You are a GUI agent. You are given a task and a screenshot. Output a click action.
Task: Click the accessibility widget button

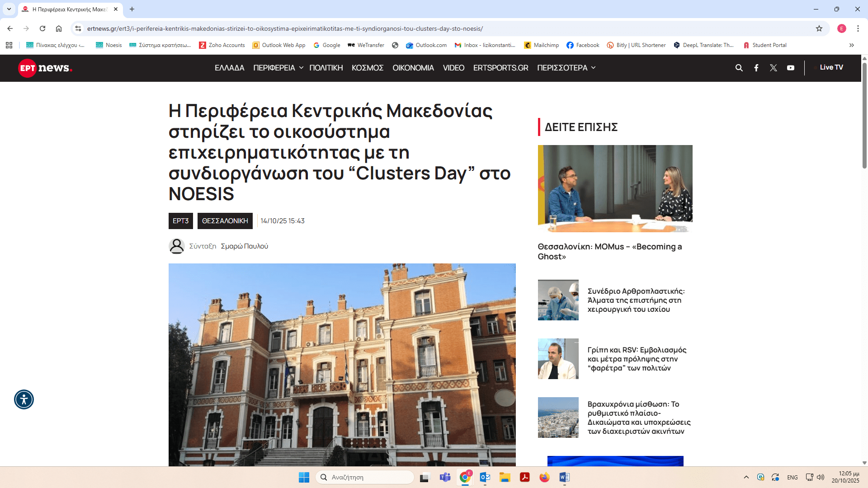tap(24, 399)
